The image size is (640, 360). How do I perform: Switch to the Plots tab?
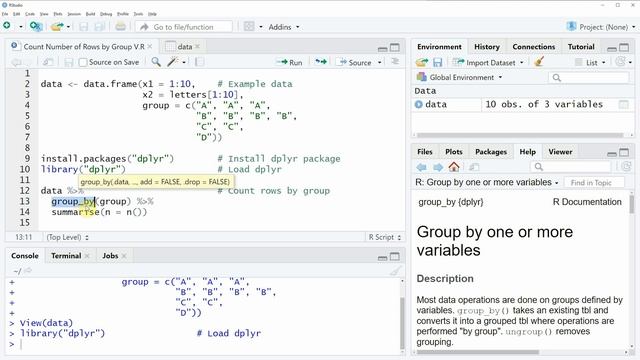click(453, 152)
